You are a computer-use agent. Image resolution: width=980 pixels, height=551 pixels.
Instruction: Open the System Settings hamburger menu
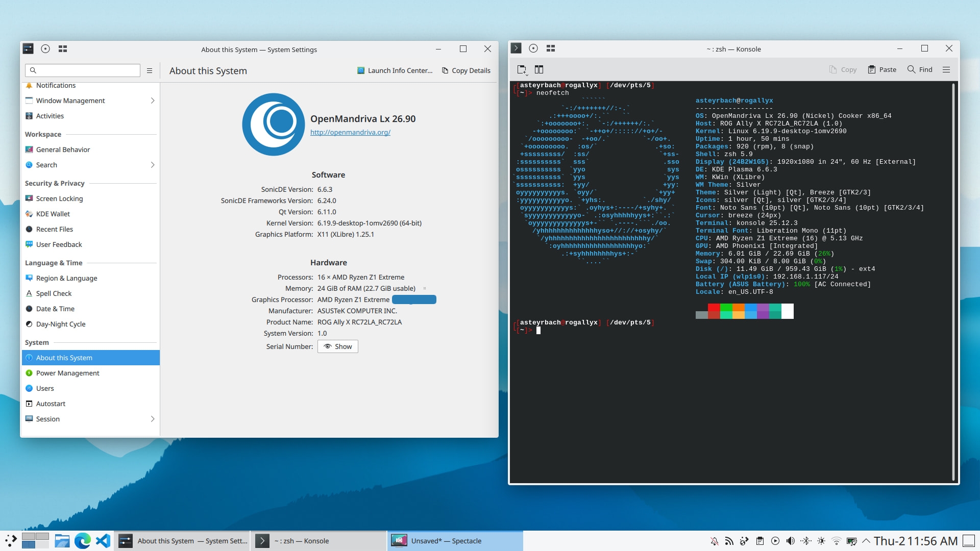[150, 71]
